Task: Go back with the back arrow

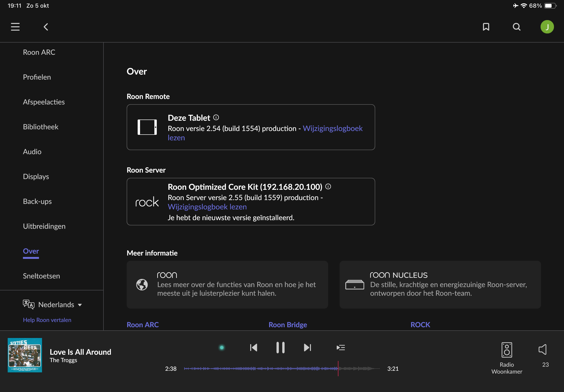Action: pyautogui.click(x=46, y=27)
